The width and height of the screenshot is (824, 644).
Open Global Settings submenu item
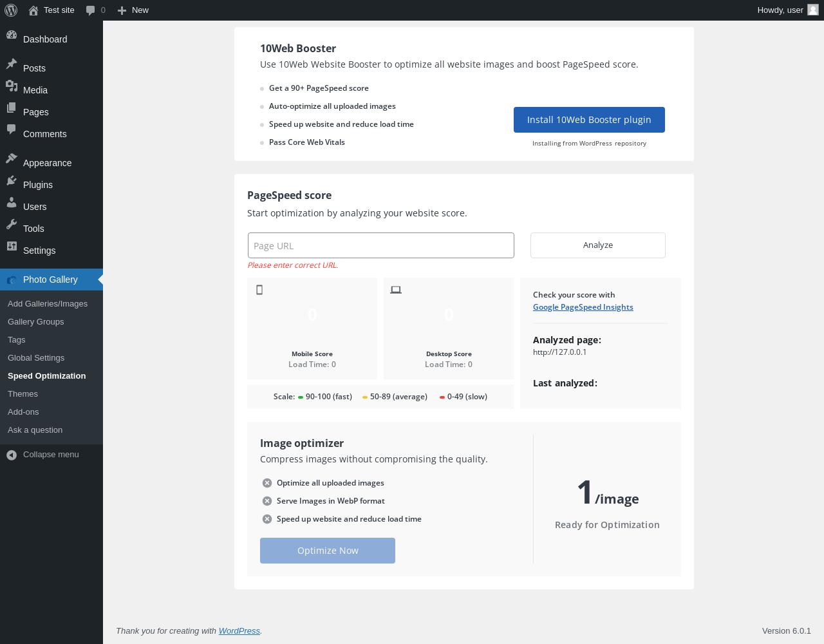(x=36, y=358)
